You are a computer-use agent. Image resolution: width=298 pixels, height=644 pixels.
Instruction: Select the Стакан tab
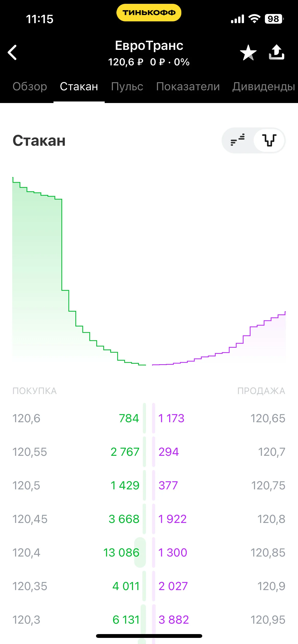pos(79,86)
